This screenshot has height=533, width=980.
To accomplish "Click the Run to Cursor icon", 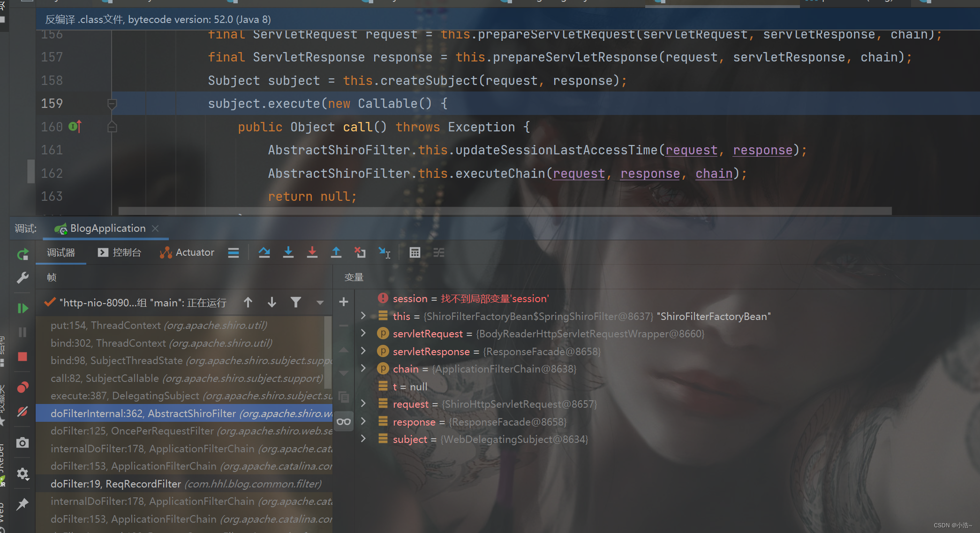I will point(384,252).
